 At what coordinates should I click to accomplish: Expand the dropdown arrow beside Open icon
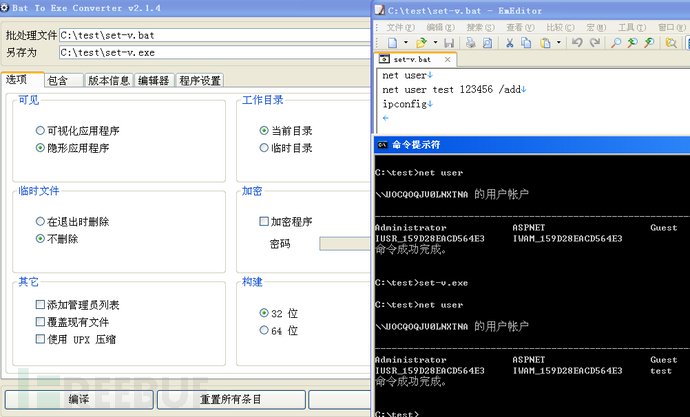click(435, 43)
